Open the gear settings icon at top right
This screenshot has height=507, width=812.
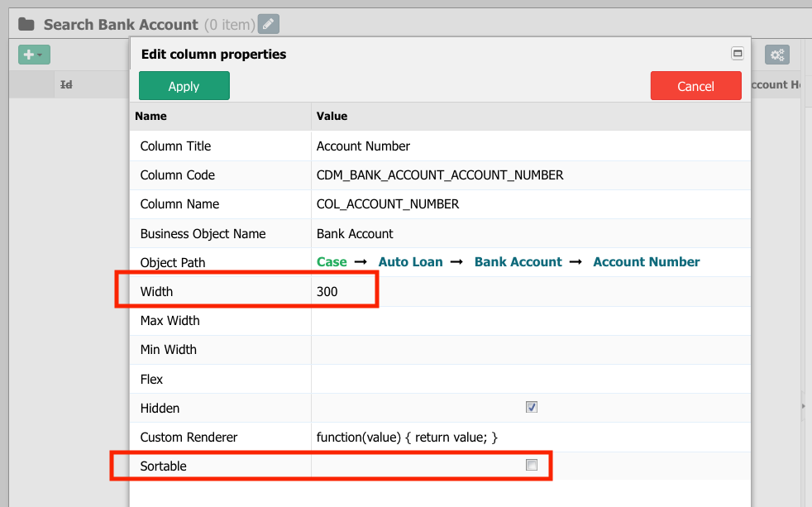pyautogui.click(x=777, y=55)
